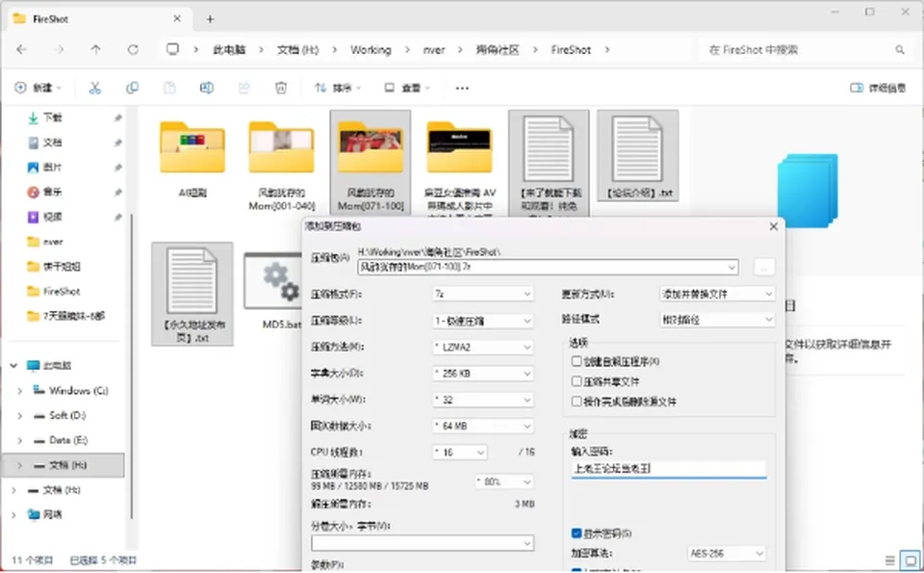This screenshot has width=924, height=573.
Task: Toggle the 详细信息 details pane button
Action: [878, 89]
